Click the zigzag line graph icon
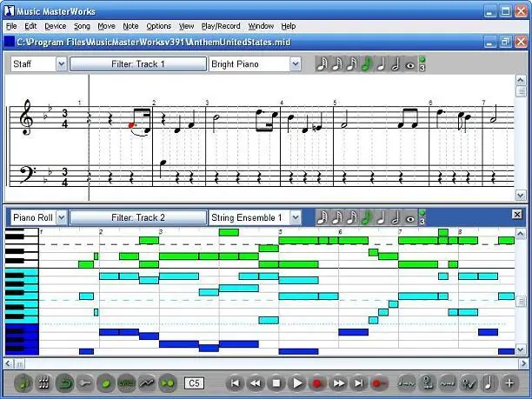 147,383
